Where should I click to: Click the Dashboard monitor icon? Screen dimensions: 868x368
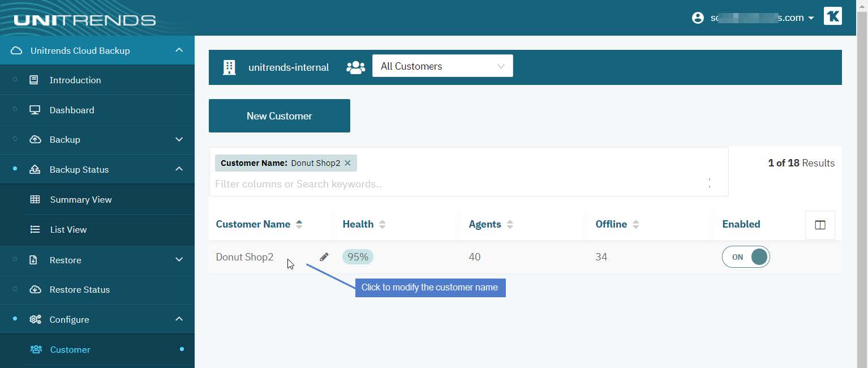click(35, 110)
